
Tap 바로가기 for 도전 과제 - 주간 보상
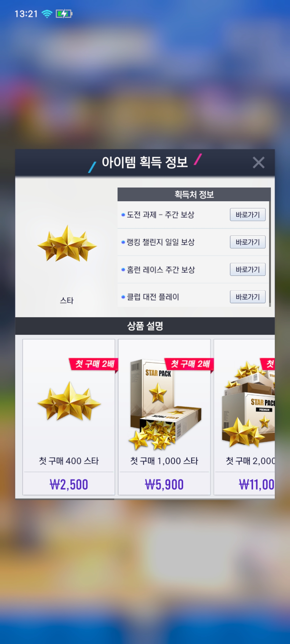[x=248, y=215]
